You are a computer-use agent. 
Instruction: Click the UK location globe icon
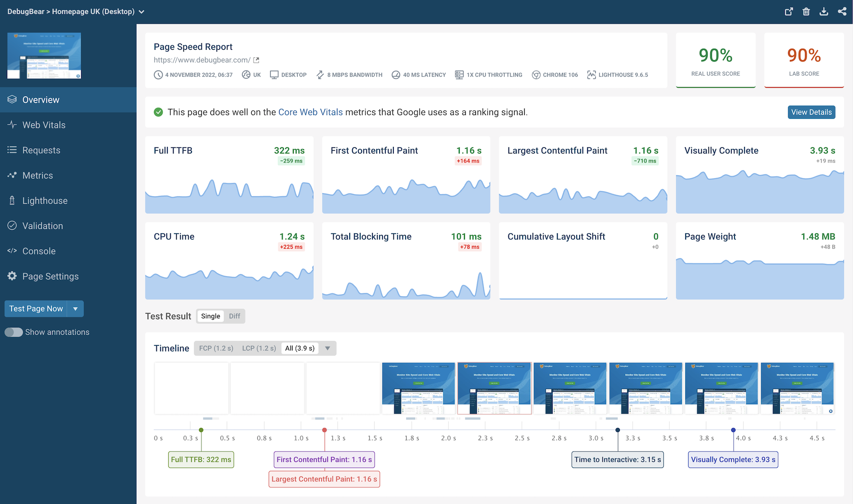[246, 75]
